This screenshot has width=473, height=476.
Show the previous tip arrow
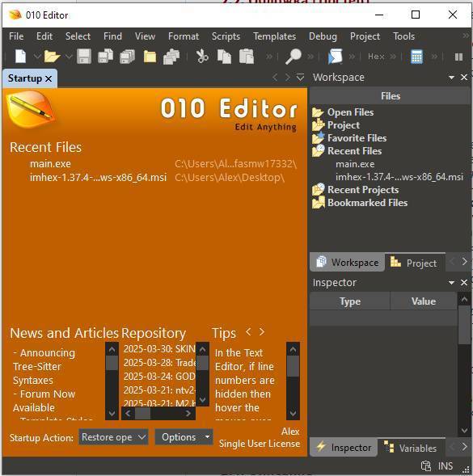(x=248, y=332)
